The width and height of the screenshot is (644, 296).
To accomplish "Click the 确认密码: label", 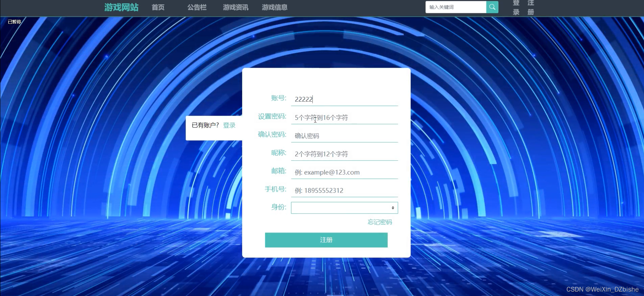I will [x=272, y=135].
